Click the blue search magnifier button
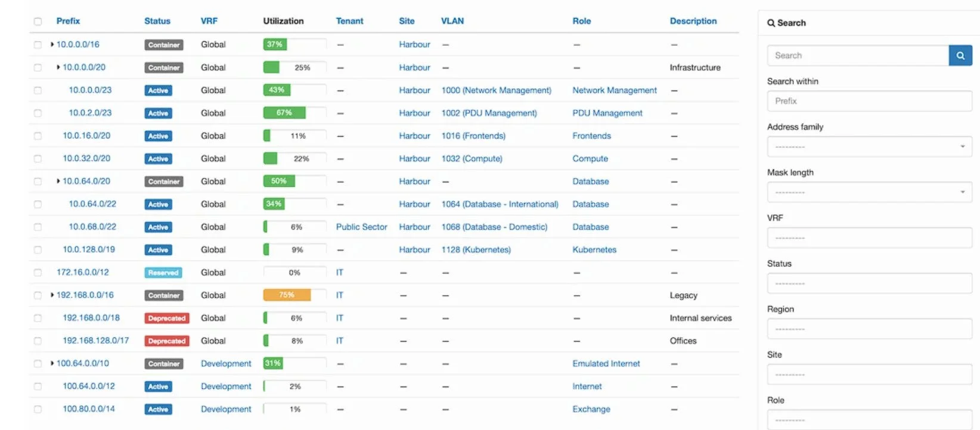 (x=960, y=55)
